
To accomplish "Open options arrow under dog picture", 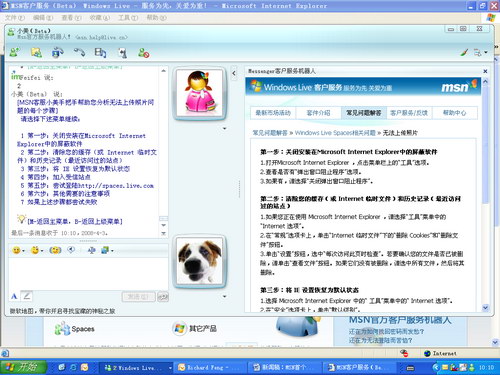I will (224, 296).
